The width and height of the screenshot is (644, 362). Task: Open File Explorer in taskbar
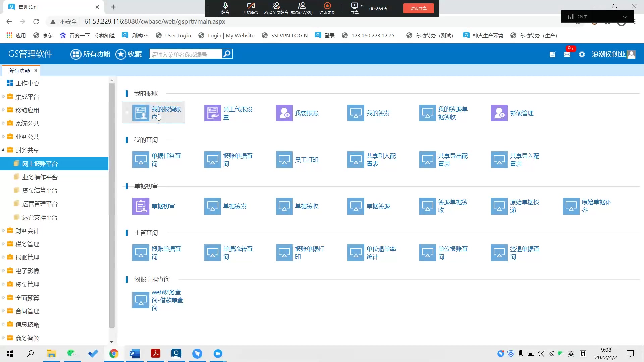[51, 354]
